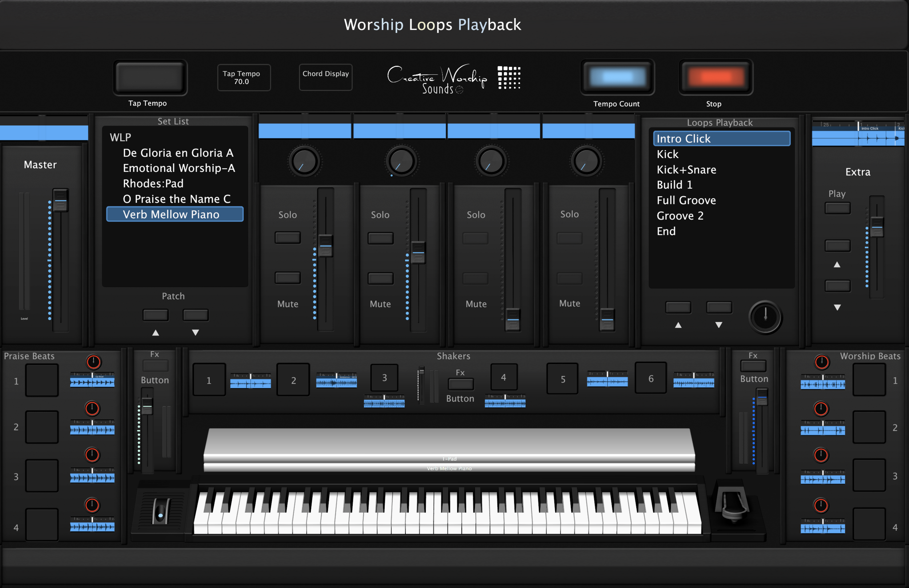The width and height of the screenshot is (909, 588).
Task: Open the Chord Display box
Action: [325, 77]
